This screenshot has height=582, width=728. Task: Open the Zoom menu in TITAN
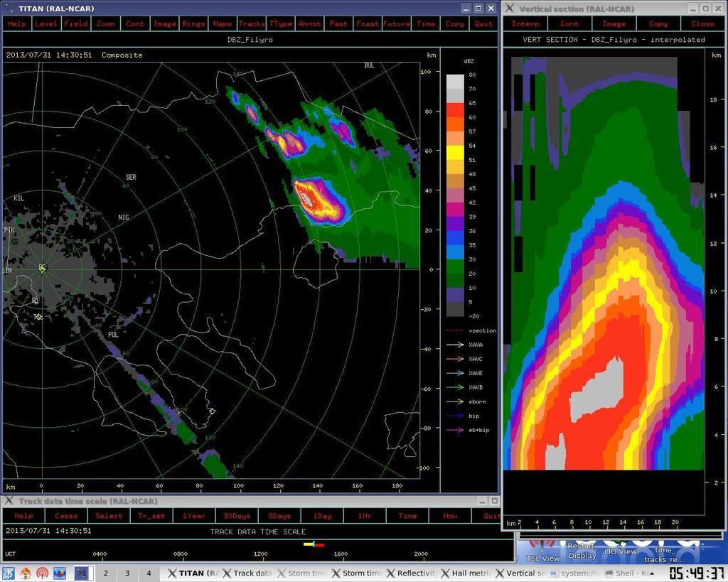(106, 23)
